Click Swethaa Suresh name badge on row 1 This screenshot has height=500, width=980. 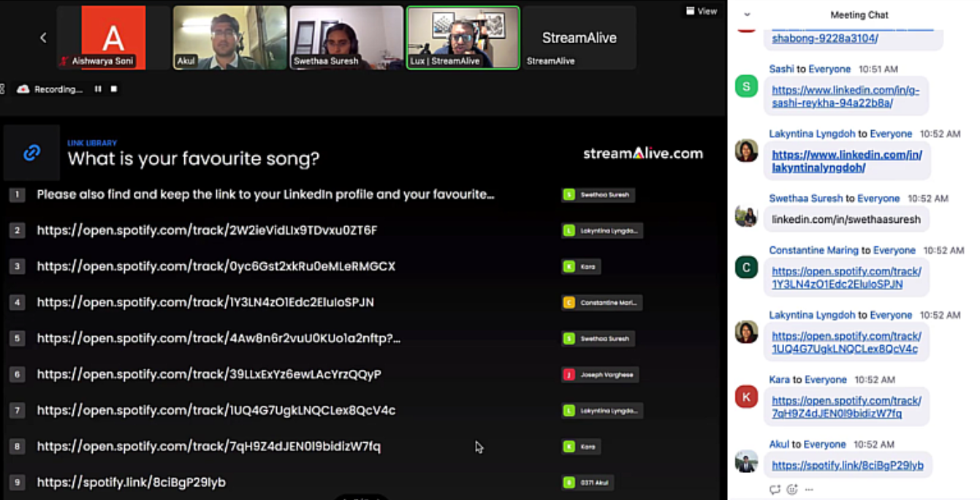tap(598, 194)
